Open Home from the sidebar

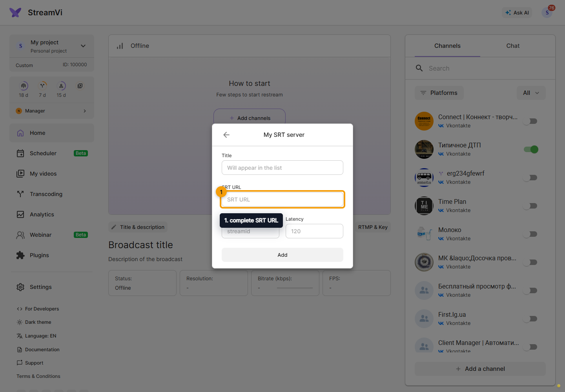pos(52,133)
